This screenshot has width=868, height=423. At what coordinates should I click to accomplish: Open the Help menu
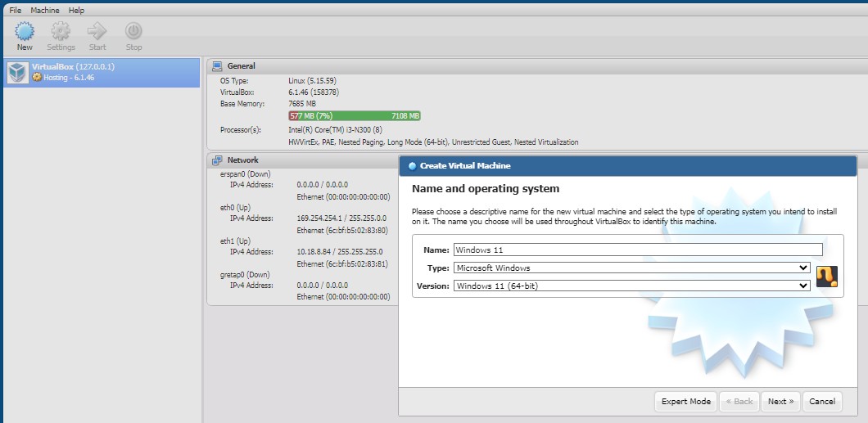pos(76,10)
